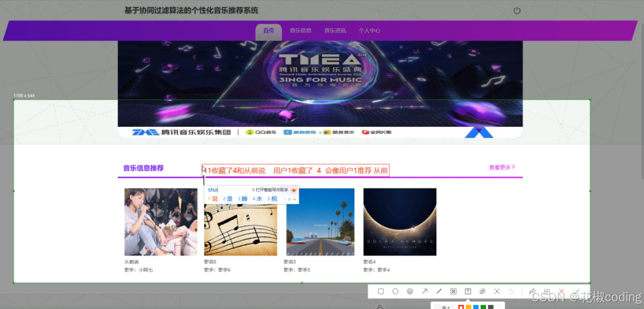
Task: Click the site title 基于协同过滤算法的个性化音乐推荐系统
Action: point(192,10)
